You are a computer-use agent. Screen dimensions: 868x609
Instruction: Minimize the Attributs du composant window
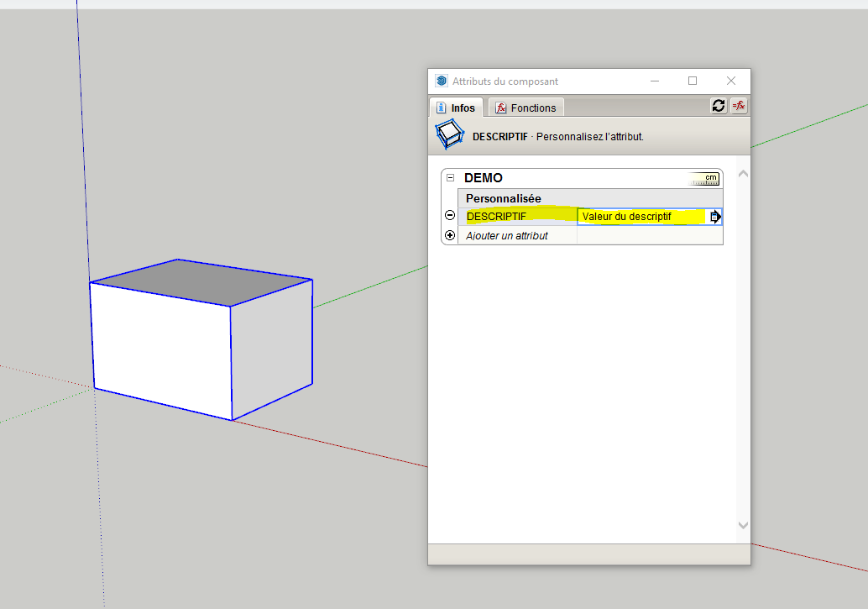655,81
